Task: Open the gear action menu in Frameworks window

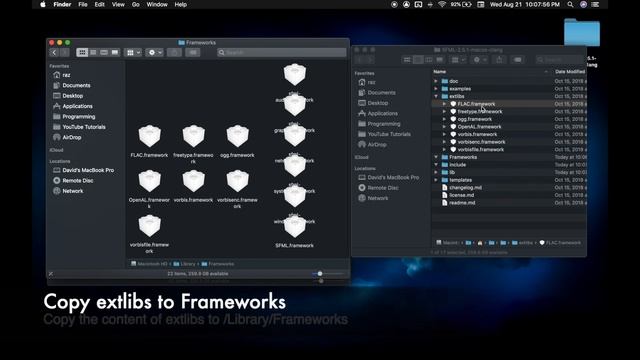Action: [x=155, y=53]
